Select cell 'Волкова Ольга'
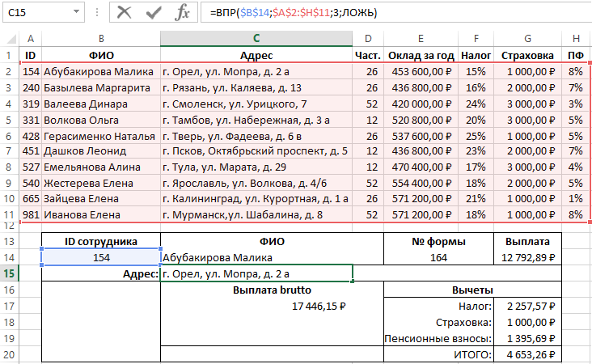The image size is (592, 364). point(101,120)
